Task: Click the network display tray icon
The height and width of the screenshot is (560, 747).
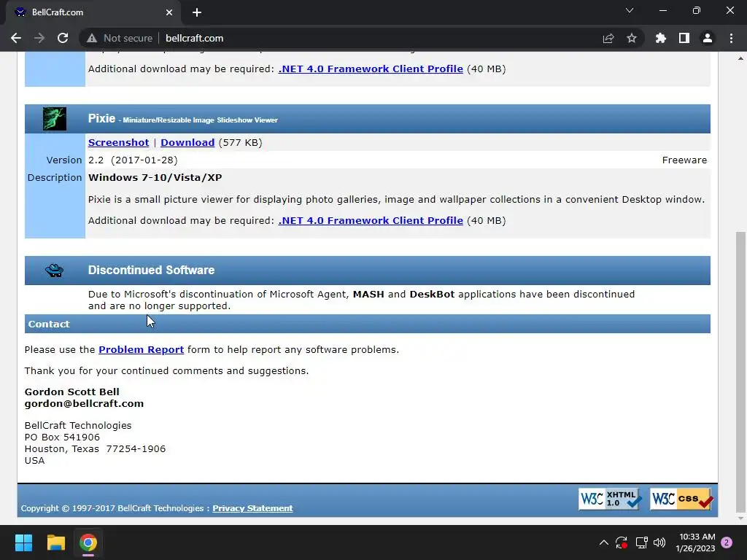Action: click(641, 542)
